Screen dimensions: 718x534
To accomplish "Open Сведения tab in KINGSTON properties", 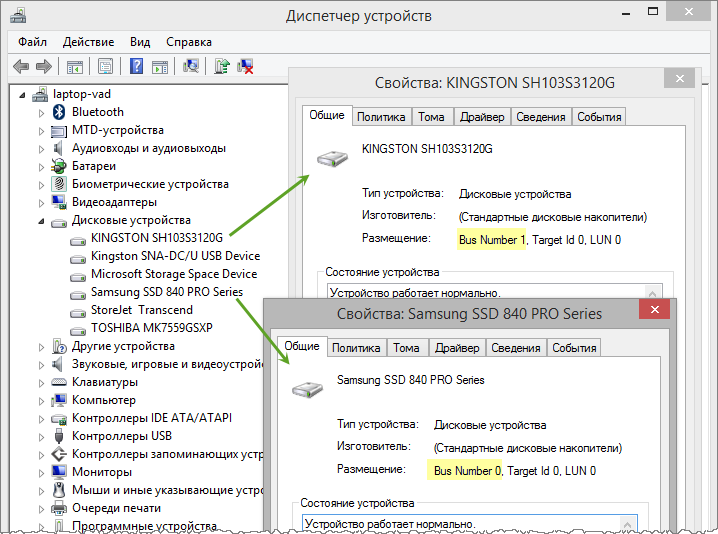I will coord(541,117).
